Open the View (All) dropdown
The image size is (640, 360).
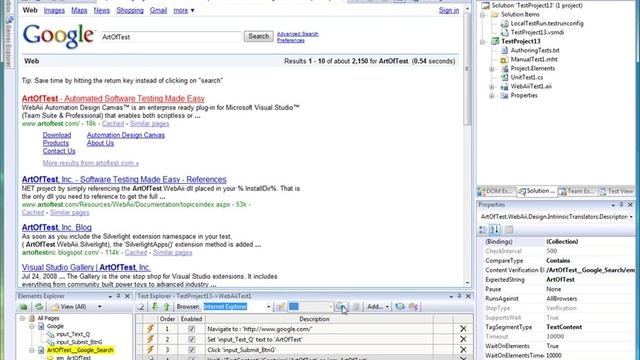pos(100,307)
